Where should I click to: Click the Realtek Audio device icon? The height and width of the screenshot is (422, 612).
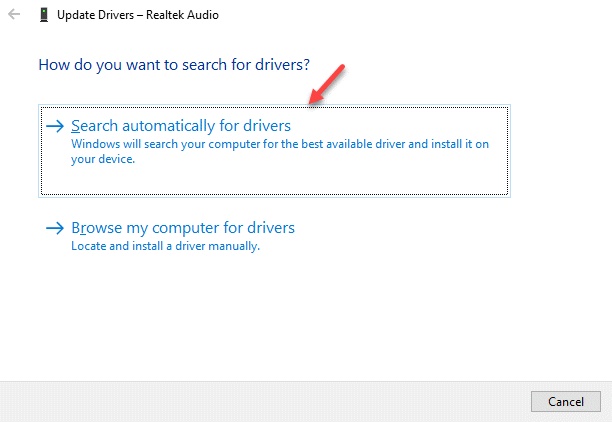[x=44, y=15]
